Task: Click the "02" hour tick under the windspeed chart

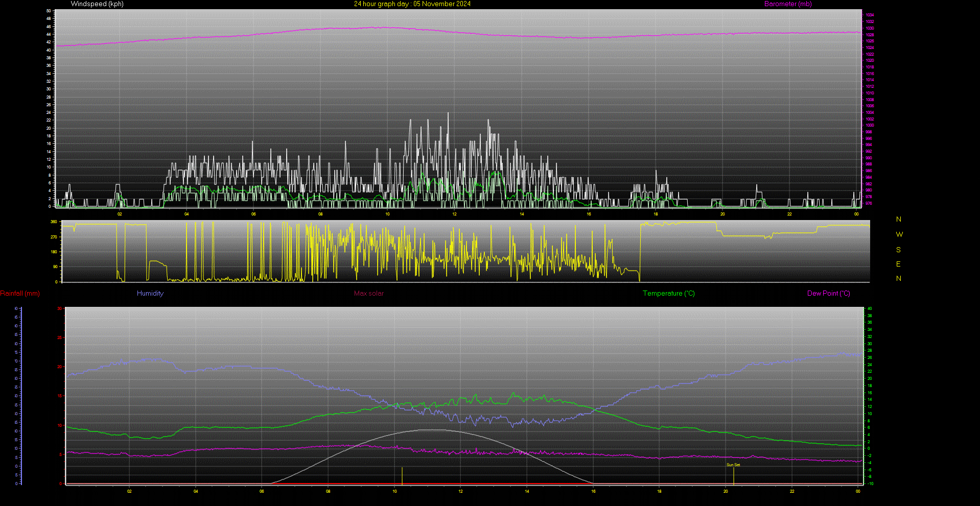Action: [120, 214]
